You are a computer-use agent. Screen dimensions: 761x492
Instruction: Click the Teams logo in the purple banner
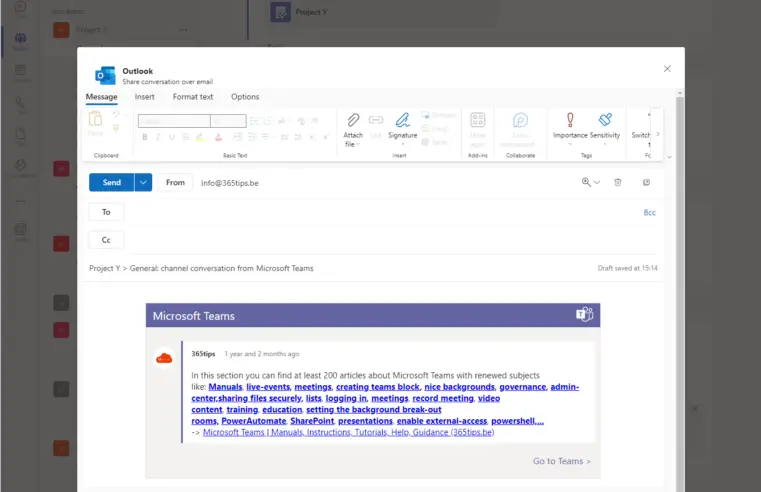[x=584, y=314]
